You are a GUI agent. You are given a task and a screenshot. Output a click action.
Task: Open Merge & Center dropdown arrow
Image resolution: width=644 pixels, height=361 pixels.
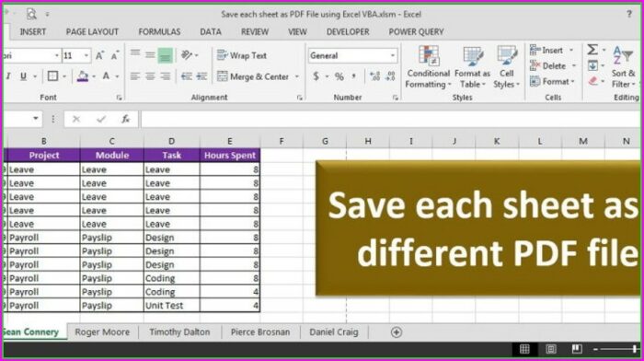pos(297,76)
